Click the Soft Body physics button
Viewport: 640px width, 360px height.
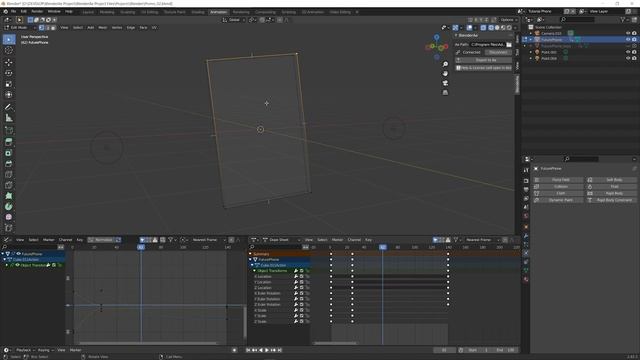coord(611,180)
